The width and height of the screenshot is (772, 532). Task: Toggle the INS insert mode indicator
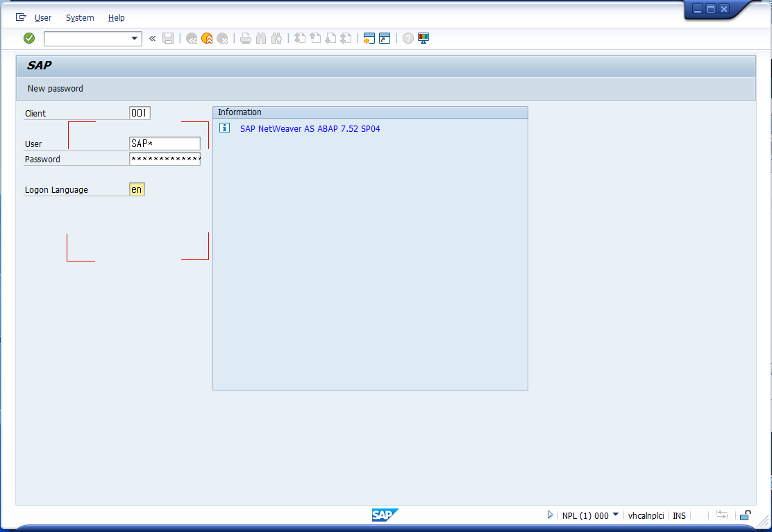pyautogui.click(x=679, y=515)
